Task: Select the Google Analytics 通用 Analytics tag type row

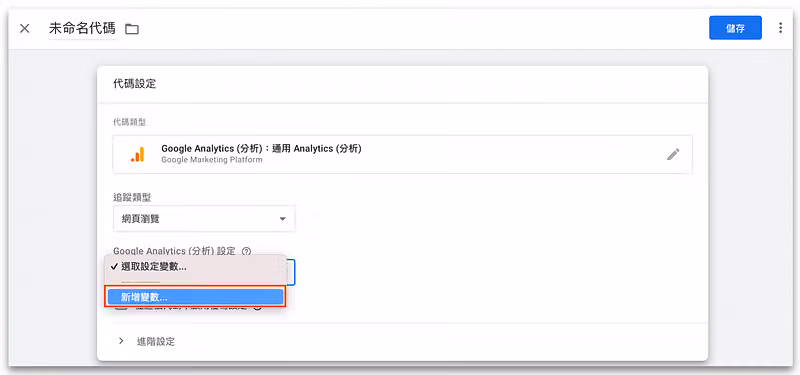Action: coord(403,154)
